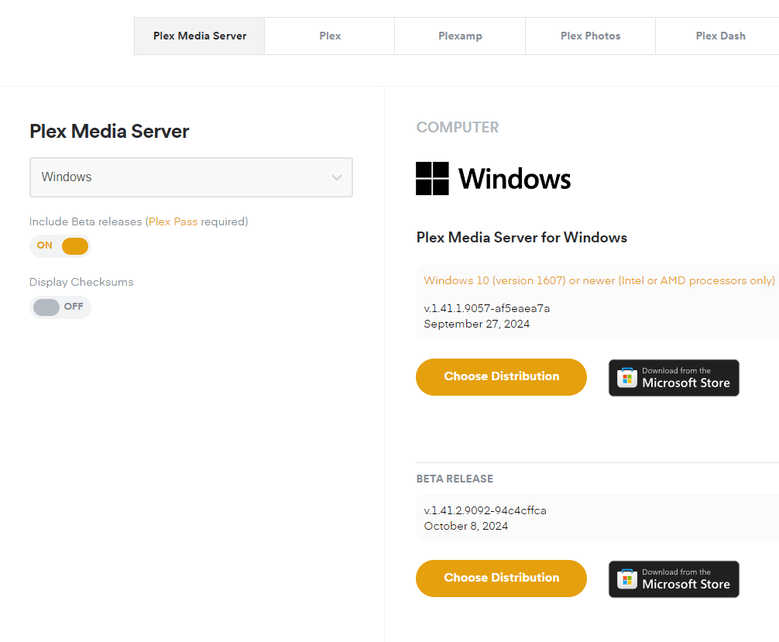Switch to the Plex tab
This screenshot has height=642, width=779.
click(x=330, y=36)
